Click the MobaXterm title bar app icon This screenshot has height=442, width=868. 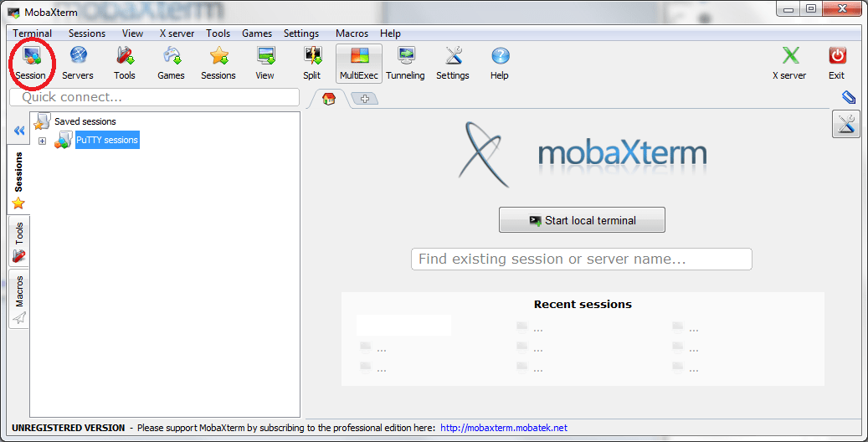point(14,13)
